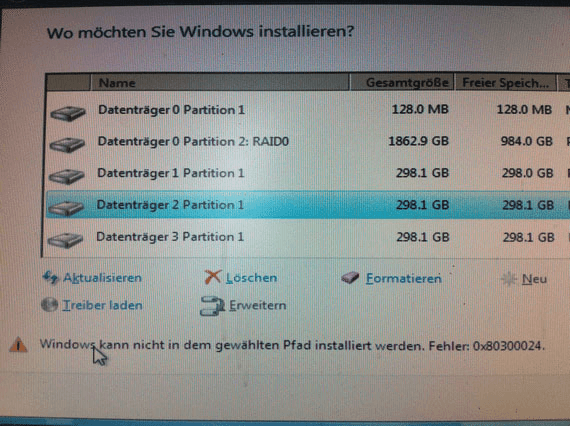
Task: Click the Treiber laden link
Action: tap(102, 305)
